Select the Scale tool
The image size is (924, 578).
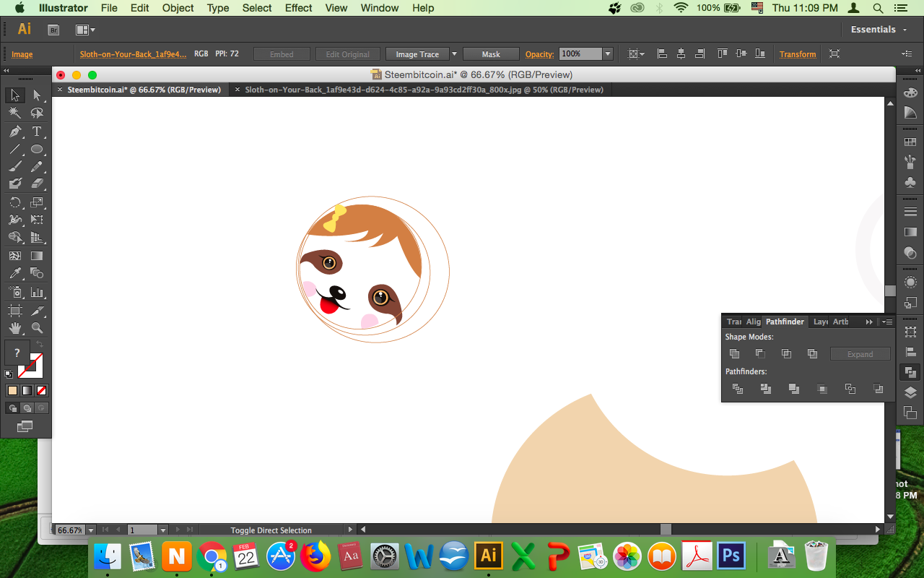37,202
